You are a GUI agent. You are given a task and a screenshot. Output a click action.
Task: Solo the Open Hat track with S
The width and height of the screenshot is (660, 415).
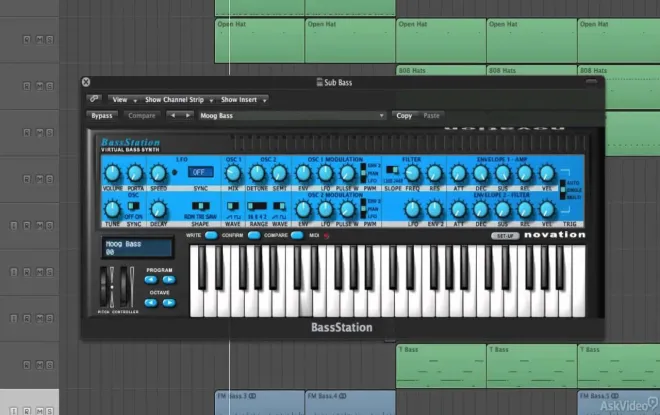click(x=50, y=40)
